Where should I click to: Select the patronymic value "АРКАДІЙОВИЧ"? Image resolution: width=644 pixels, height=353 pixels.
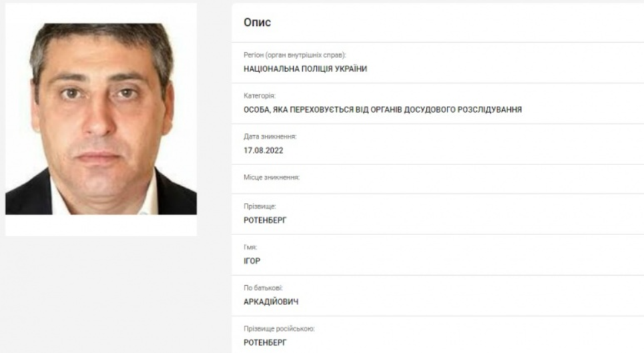point(271,302)
